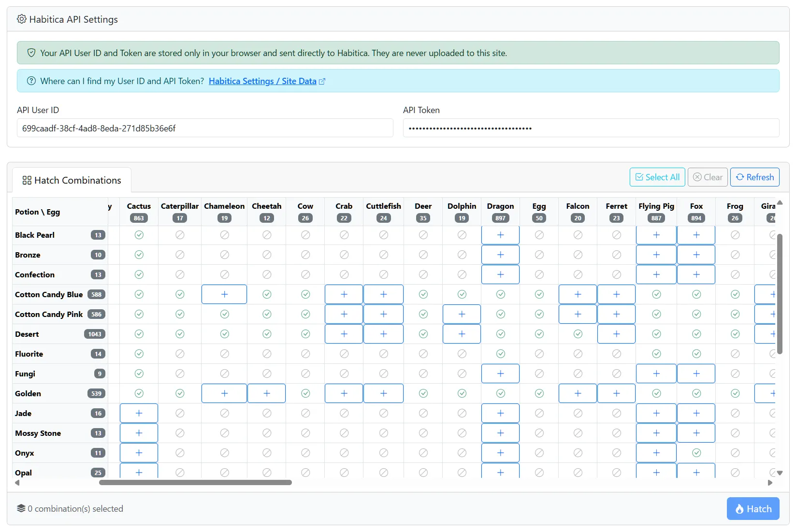Image resolution: width=796 pixels, height=532 pixels.
Task: Click the hatched check icon for Golden Egg
Action: pyautogui.click(x=539, y=393)
